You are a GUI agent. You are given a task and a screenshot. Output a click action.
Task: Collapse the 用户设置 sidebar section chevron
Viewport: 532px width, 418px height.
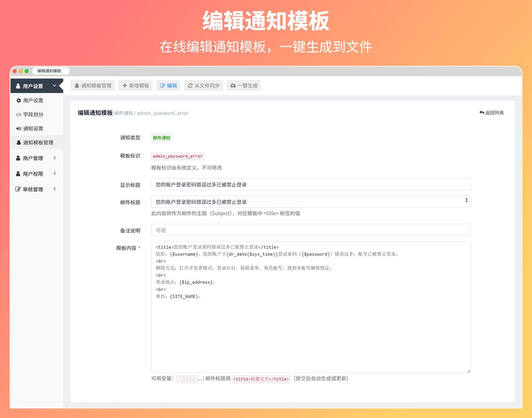pos(55,85)
